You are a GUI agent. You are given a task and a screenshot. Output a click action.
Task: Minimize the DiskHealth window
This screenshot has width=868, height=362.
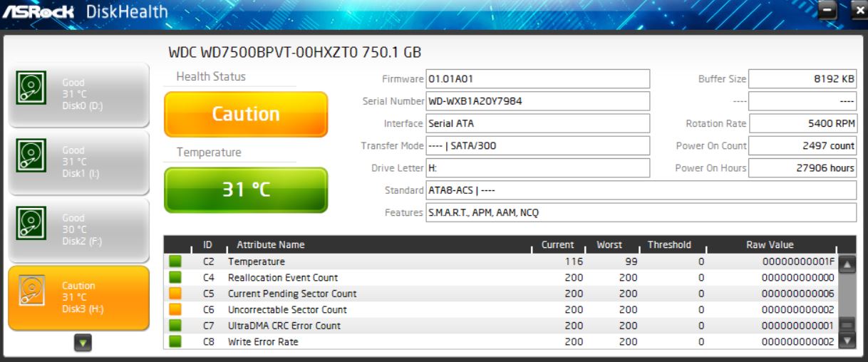point(827,11)
